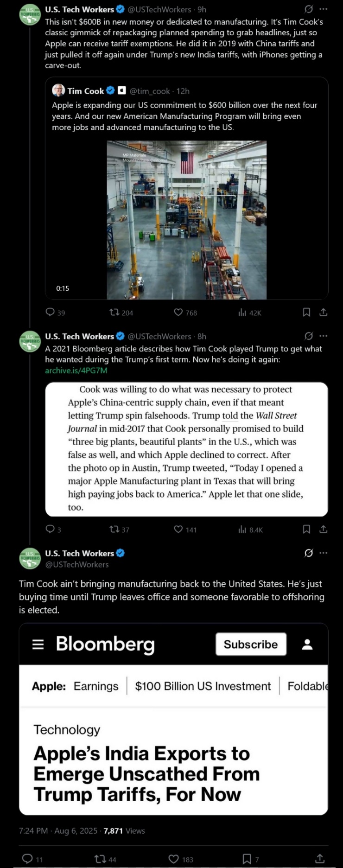Open Grok icon on first tweet
The height and width of the screenshot is (868, 343).
(309, 9)
